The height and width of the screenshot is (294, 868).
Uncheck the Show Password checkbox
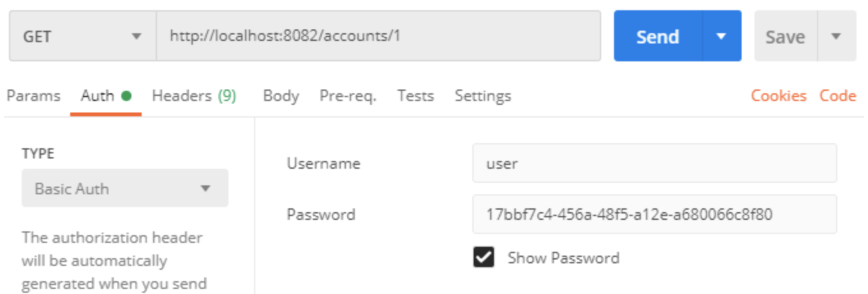click(x=484, y=258)
